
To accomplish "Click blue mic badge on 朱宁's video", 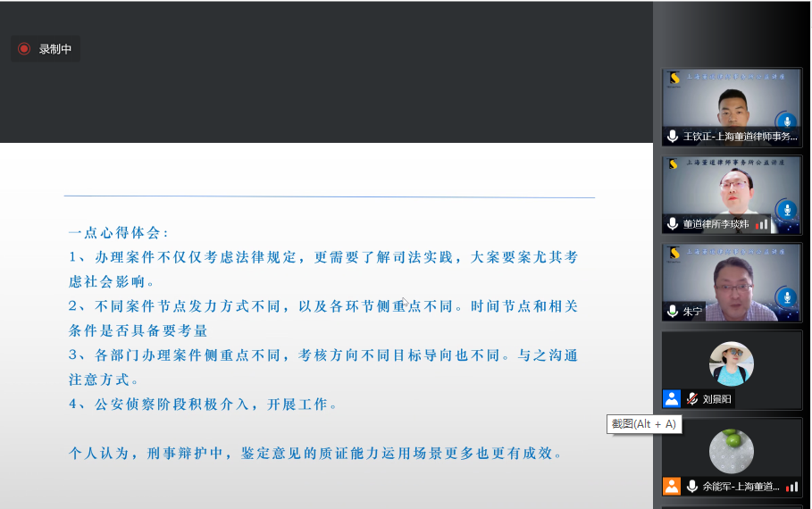I will pos(787,297).
